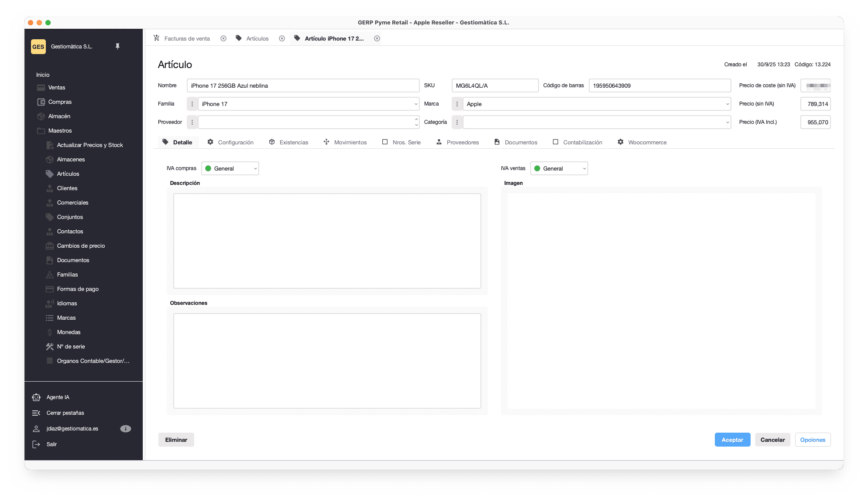Click the info icon next to user email

tap(125, 429)
